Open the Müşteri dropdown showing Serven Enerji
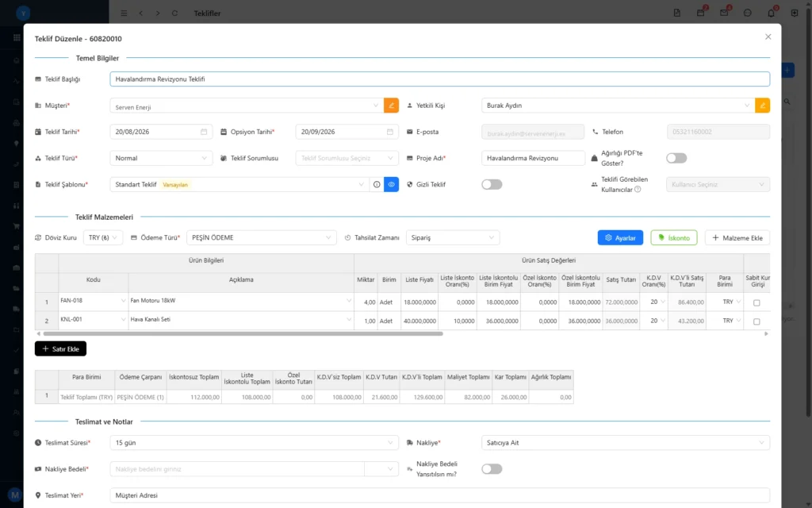This screenshot has height=508, width=812. [x=247, y=106]
